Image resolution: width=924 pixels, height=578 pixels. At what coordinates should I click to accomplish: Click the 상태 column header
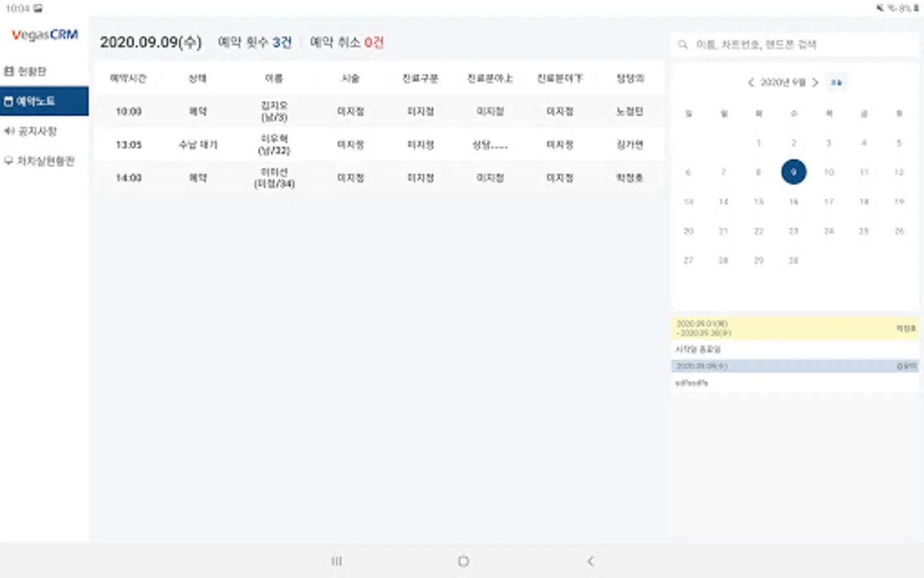[198, 78]
